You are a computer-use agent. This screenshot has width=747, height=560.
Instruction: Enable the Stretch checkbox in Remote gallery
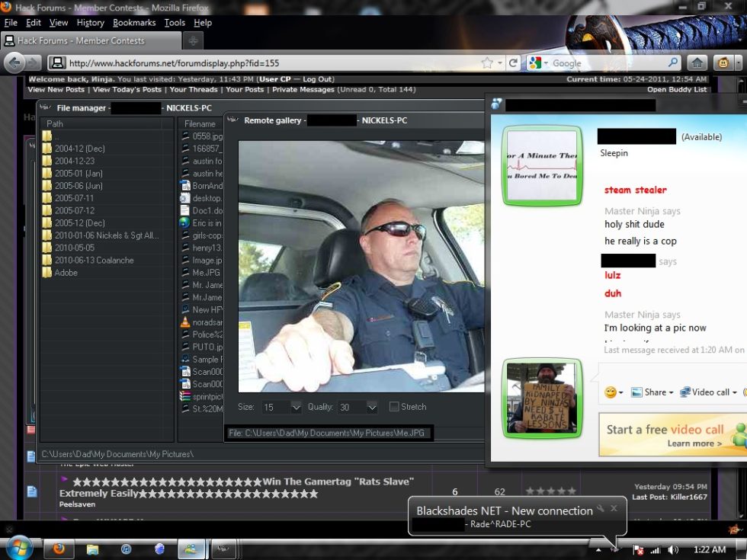pyautogui.click(x=394, y=406)
